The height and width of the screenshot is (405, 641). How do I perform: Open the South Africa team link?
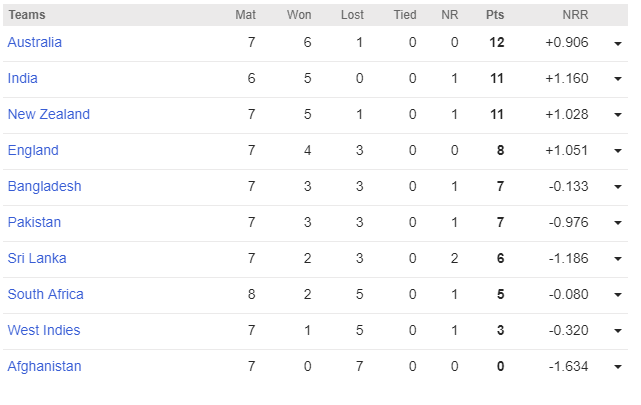(46, 294)
